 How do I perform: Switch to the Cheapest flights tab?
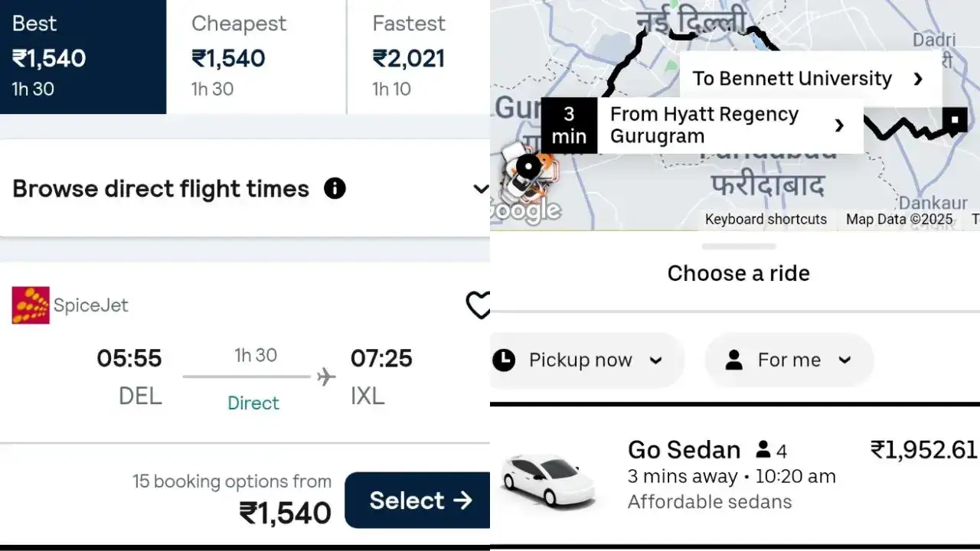tap(256, 57)
